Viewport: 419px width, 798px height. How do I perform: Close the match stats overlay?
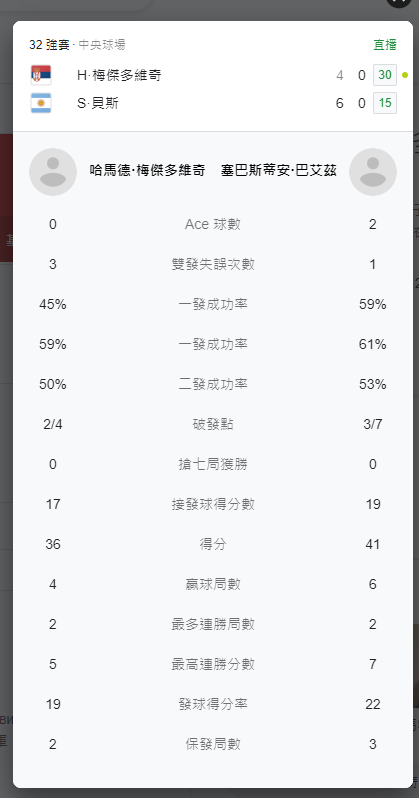coord(399,2)
